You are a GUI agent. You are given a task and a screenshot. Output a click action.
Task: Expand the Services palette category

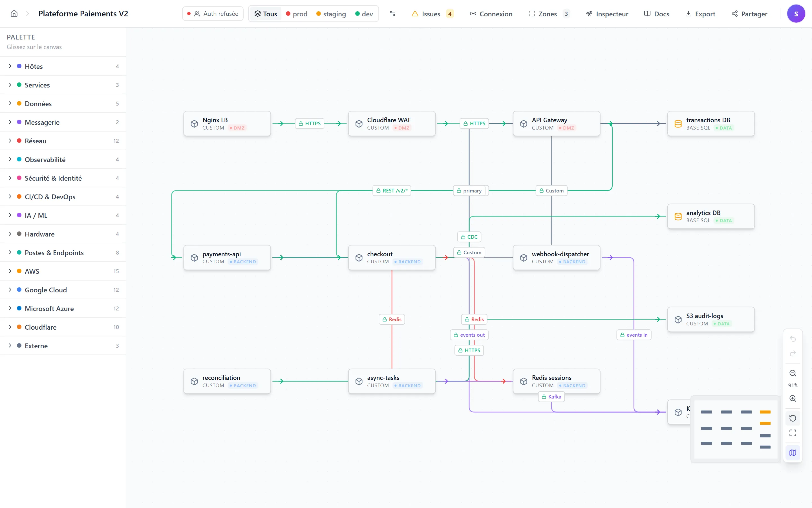[x=63, y=85]
